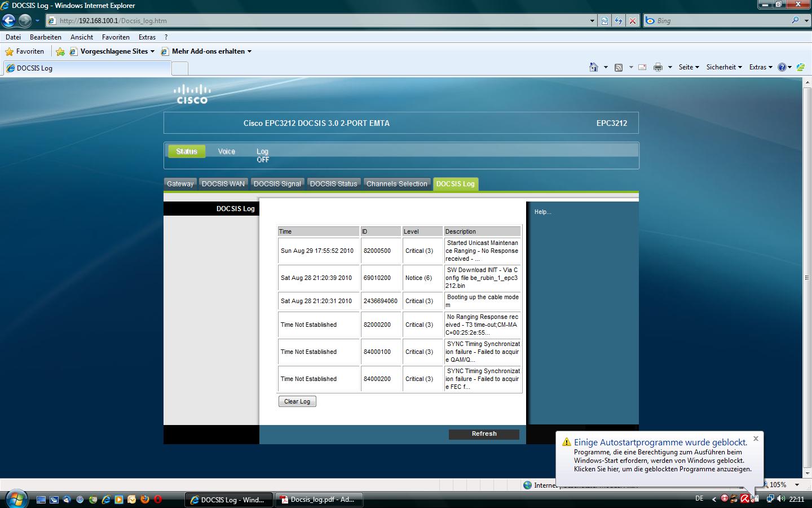Click the Clear Log button
The height and width of the screenshot is (508, 812).
(x=297, y=401)
